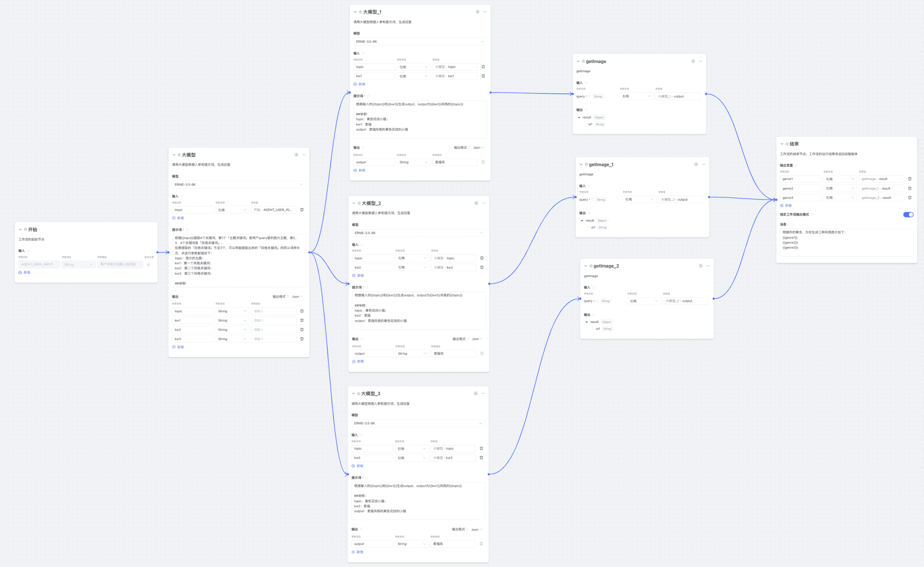Screen dimensions: 924x567
Task: Run the 大模型_3 node play icon
Action: point(475,394)
